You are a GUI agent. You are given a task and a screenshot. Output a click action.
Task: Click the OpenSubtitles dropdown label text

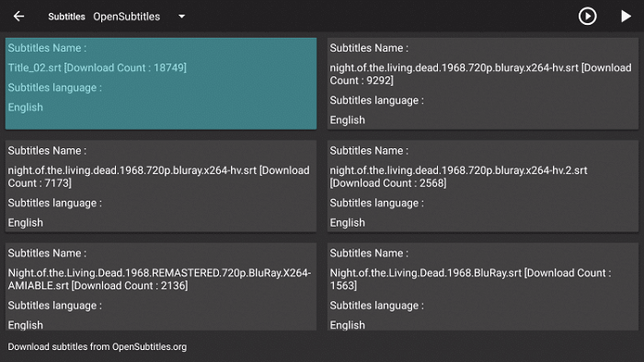point(127,17)
